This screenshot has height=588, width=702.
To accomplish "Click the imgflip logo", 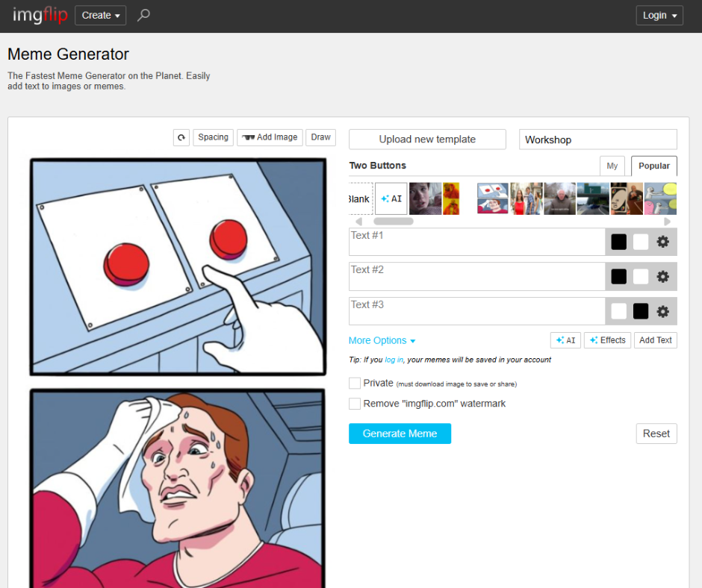I will [40, 15].
